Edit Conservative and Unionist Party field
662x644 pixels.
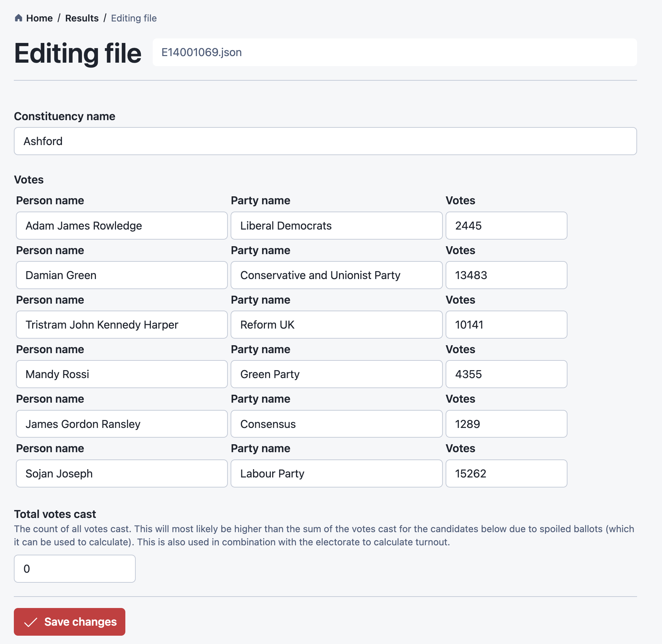(337, 275)
